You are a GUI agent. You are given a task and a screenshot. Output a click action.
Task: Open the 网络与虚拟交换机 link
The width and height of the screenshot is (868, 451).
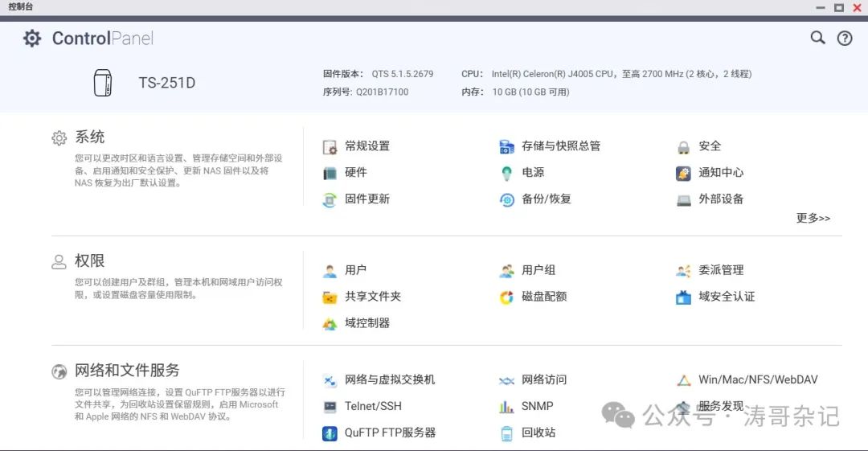389,379
